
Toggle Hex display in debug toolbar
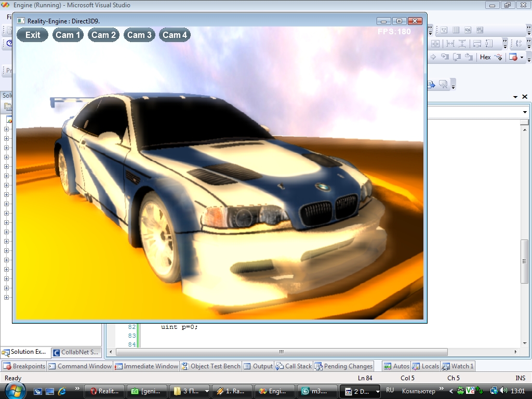[x=485, y=57]
